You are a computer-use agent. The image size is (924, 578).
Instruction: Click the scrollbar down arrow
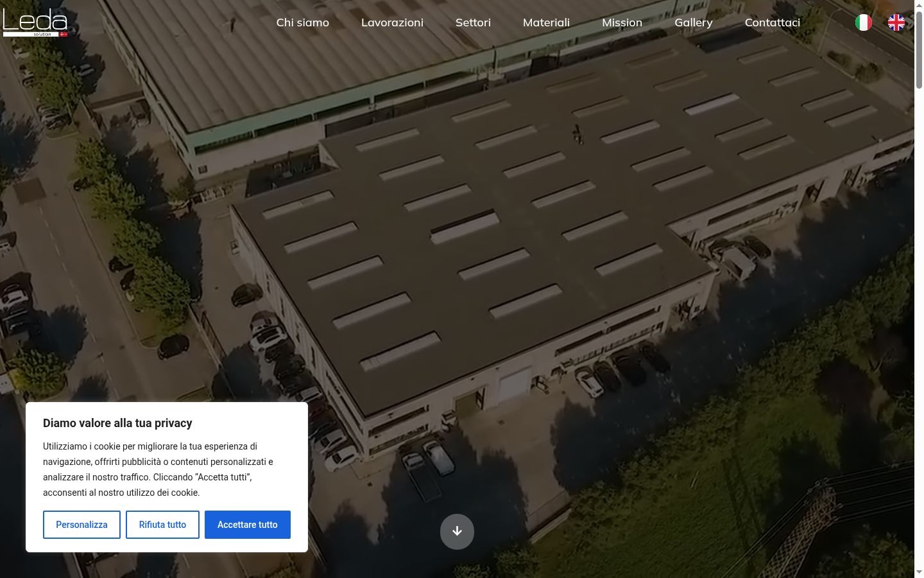919,572
